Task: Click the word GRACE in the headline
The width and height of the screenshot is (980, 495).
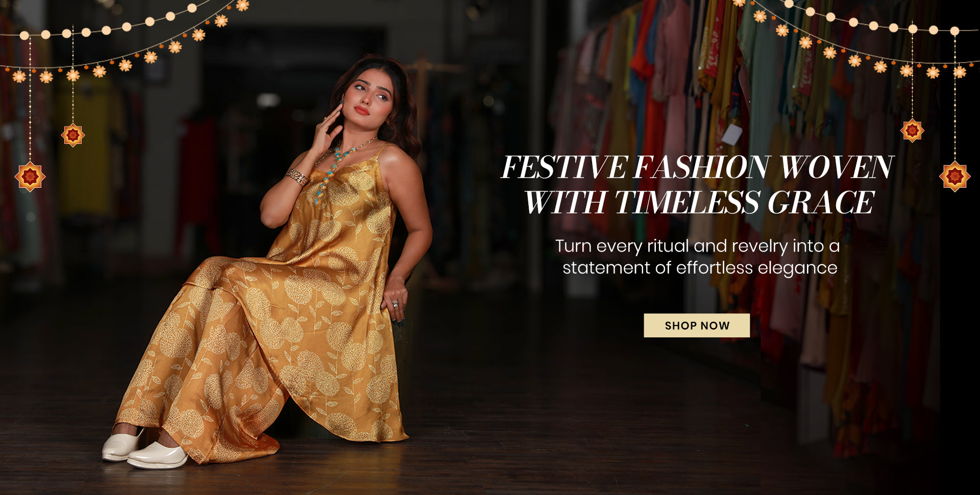Action: tap(821, 203)
